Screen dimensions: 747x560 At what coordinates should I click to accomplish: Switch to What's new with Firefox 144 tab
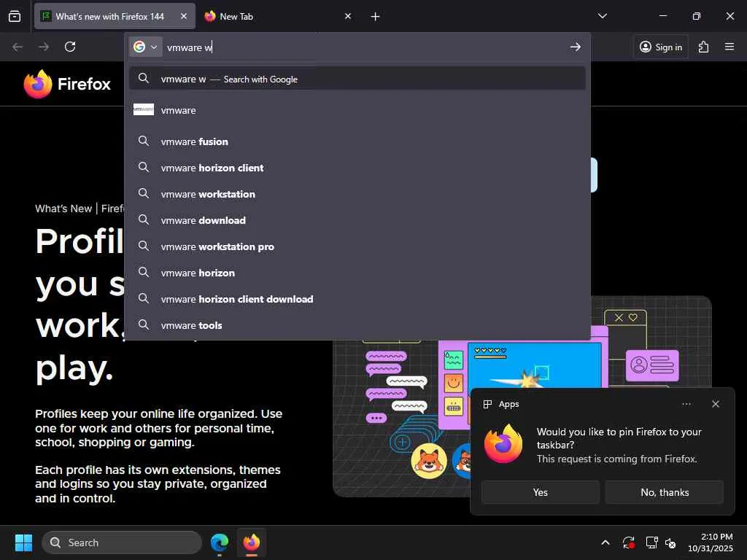pos(115,16)
